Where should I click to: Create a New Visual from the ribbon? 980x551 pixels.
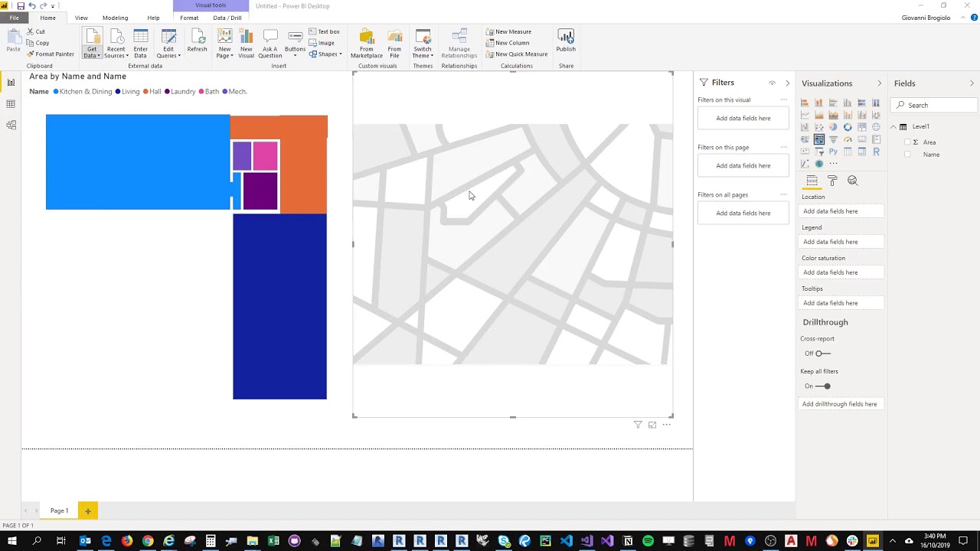246,44
